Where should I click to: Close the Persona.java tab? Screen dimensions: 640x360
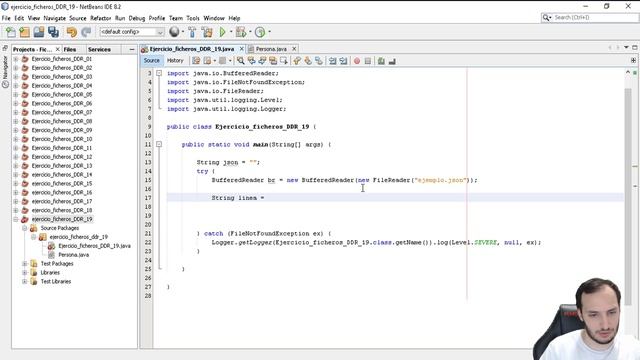(x=294, y=49)
